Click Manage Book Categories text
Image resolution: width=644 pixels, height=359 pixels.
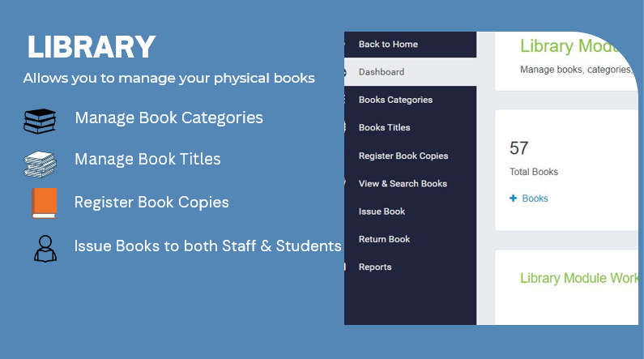coord(168,118)
